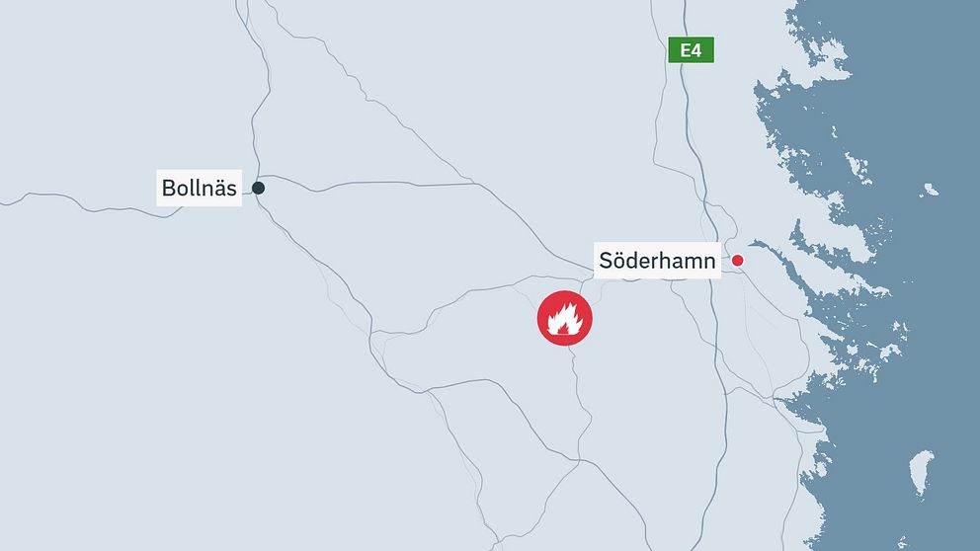The height and width of the screenshot is (551, 980).
Task: Click the Söderhamn town label
Action: [x=657, y=261]
